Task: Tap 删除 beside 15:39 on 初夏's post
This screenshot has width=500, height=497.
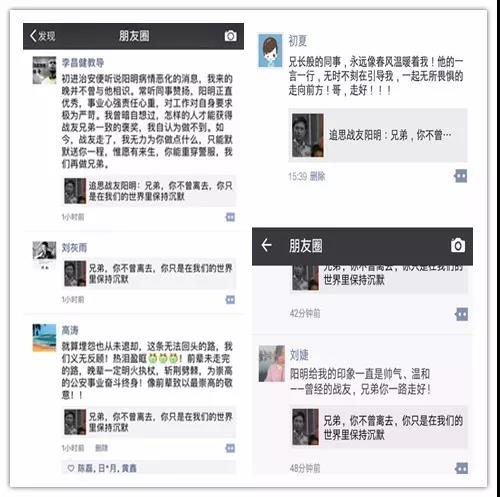Action: (x=318, y=176)
